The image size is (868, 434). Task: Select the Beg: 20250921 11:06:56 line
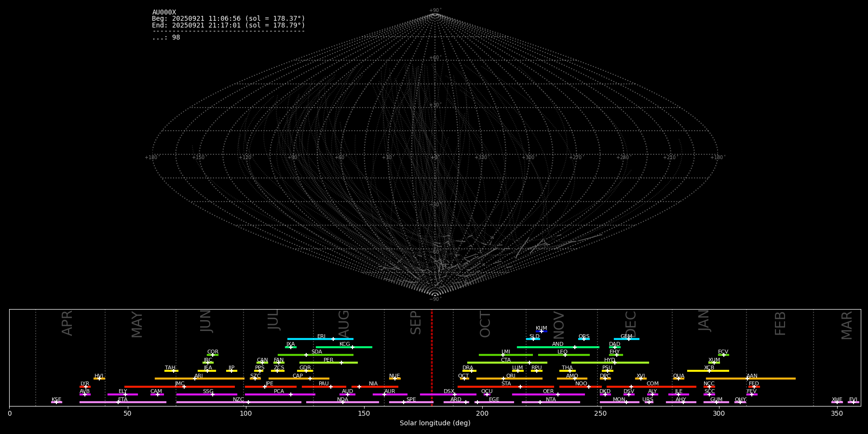[x=229, y=19]
